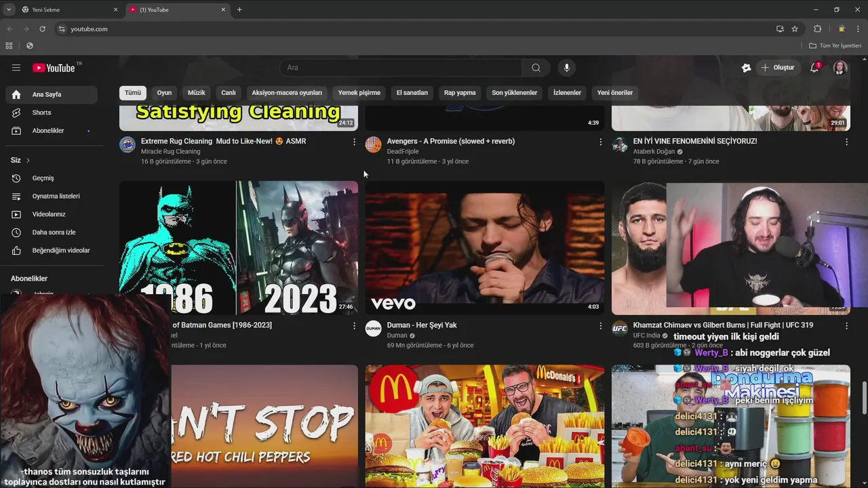Select the Müzik filter chip
Viewport: 868px width, 488px height.
click(197, 93)
